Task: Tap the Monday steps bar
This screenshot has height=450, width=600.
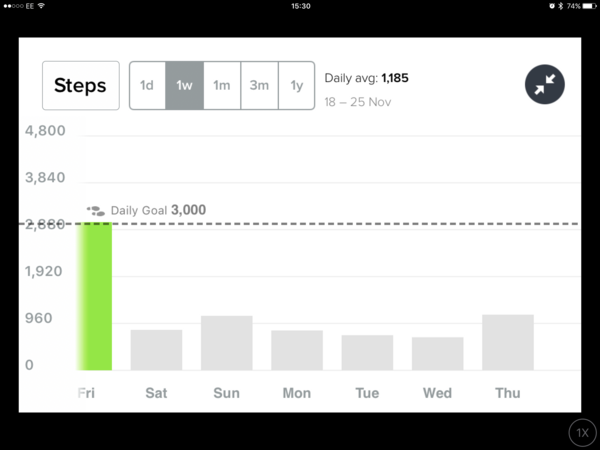Action: [x=297, y=350]
